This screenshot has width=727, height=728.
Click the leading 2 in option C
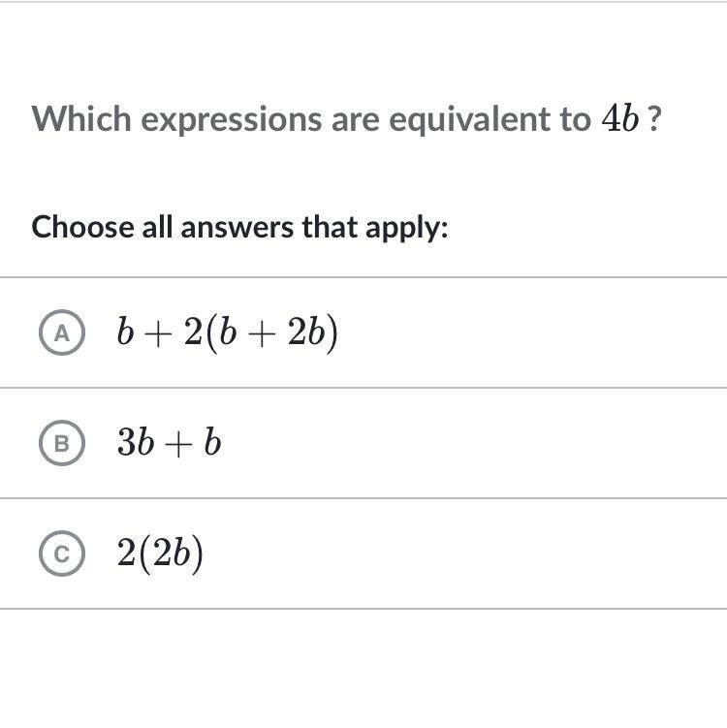(126, 553)
